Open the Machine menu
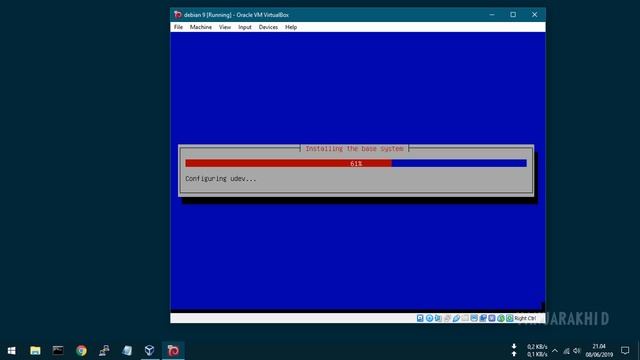The image size is (640, 360). [x=200, y=27]
